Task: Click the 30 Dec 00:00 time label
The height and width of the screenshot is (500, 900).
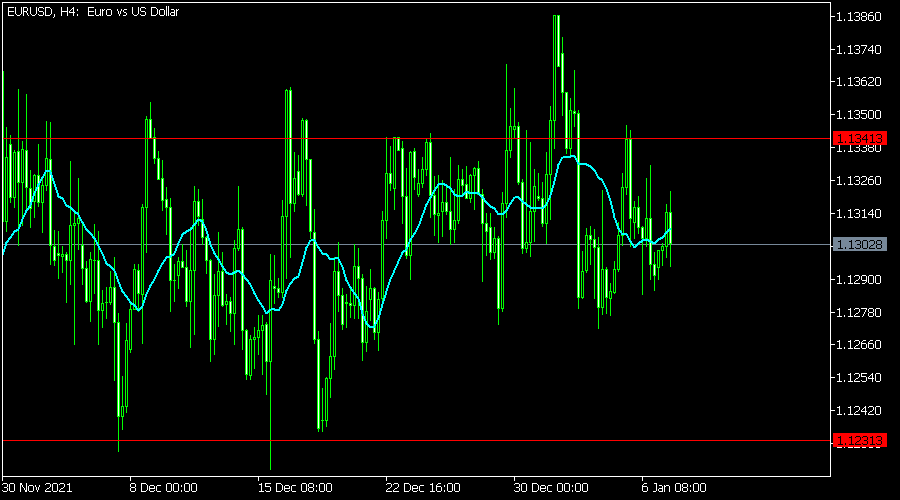Action: tap(551, 488)
